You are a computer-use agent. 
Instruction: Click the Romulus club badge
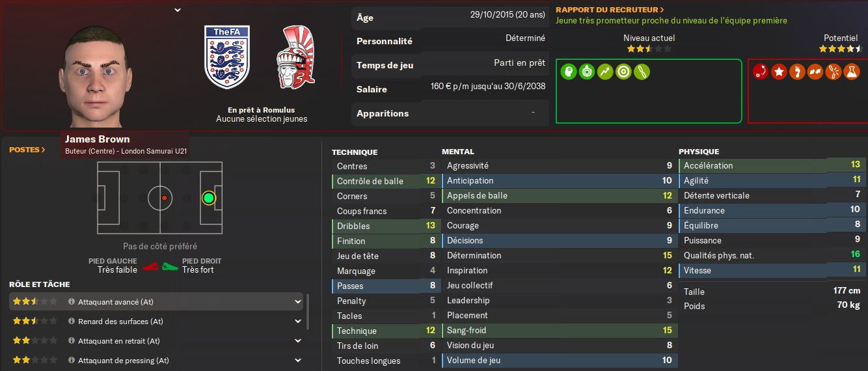pyautogui.click(x=296, y=57)
